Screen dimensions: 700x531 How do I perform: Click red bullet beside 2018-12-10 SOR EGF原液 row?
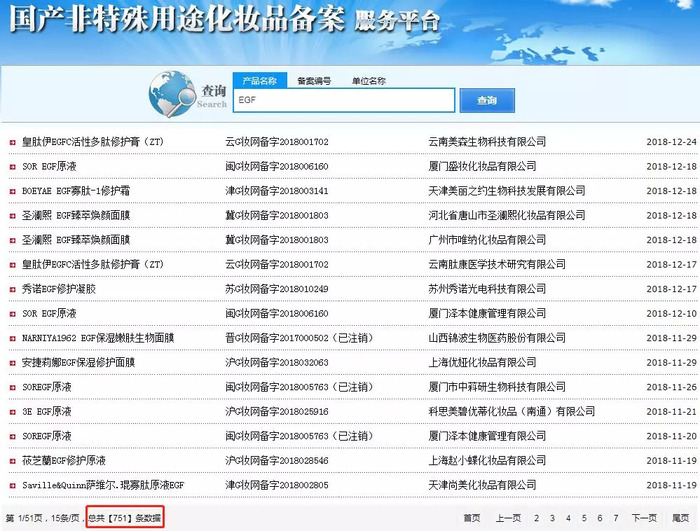(12, 314)
